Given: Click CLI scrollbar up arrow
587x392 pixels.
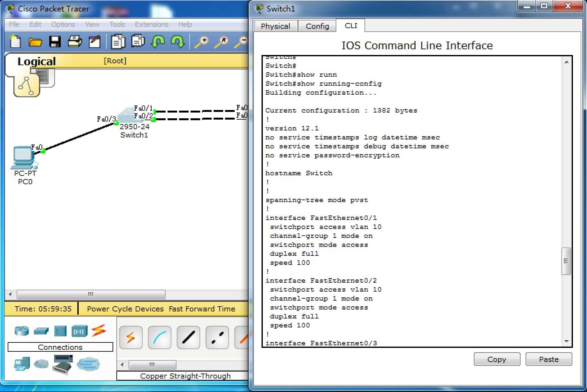Looking at the screenshot, I should [x=566, y=62].
